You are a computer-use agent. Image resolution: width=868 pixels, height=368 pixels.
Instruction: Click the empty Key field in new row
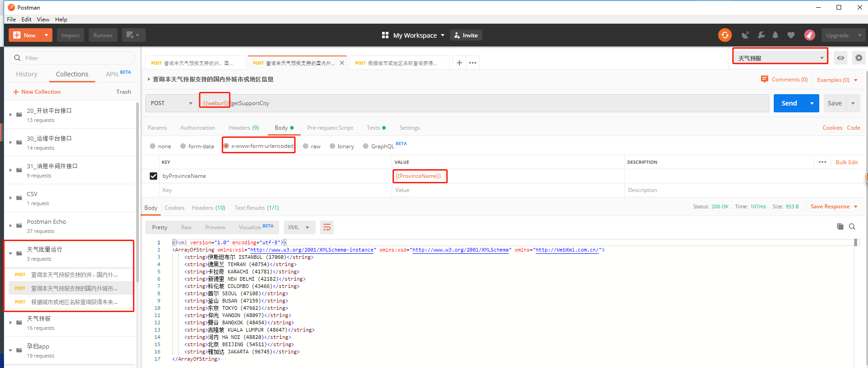[x=276, y=190]
